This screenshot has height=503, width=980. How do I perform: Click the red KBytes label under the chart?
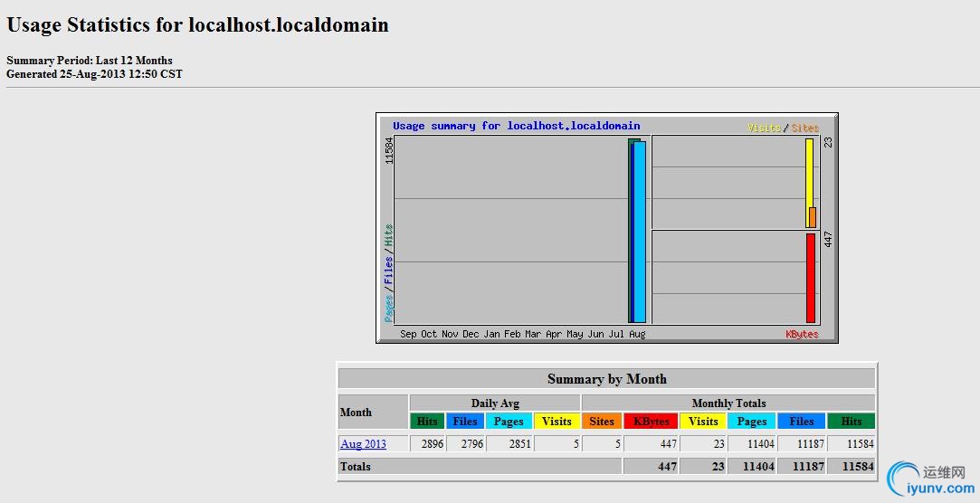[x=802, y=334]
